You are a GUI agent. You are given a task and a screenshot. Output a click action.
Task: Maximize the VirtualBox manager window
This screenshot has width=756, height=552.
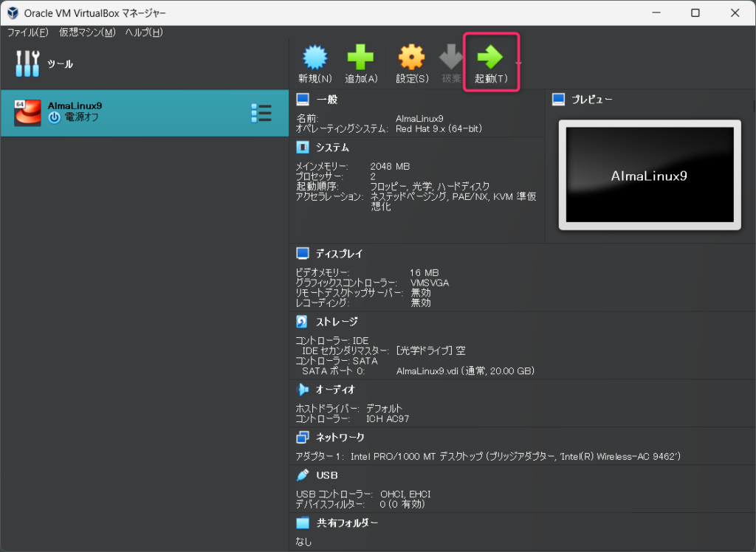coord(695,13)
